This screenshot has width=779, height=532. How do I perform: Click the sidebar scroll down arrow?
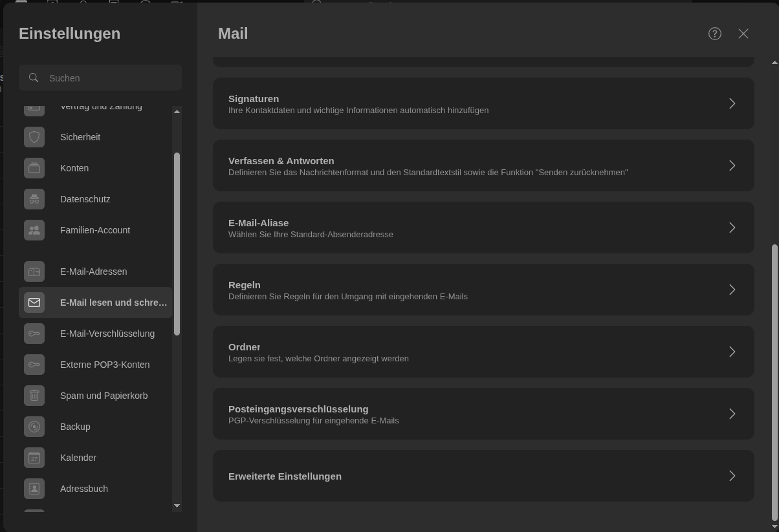point(177,505)
